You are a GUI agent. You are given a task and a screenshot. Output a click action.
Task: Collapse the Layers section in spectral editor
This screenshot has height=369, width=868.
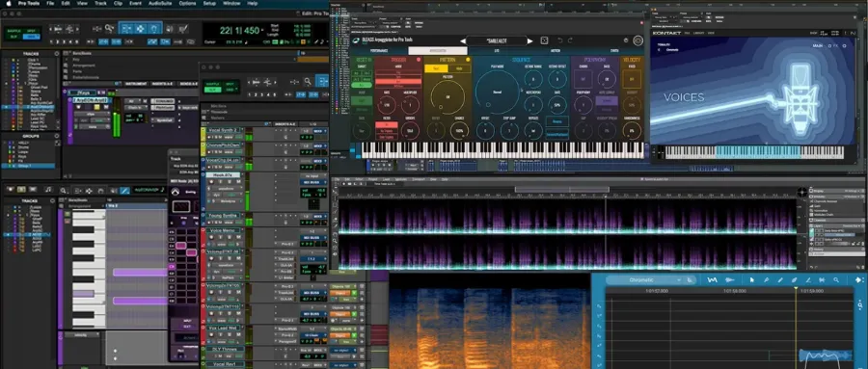pyautogui.click(x=811, y=225)
